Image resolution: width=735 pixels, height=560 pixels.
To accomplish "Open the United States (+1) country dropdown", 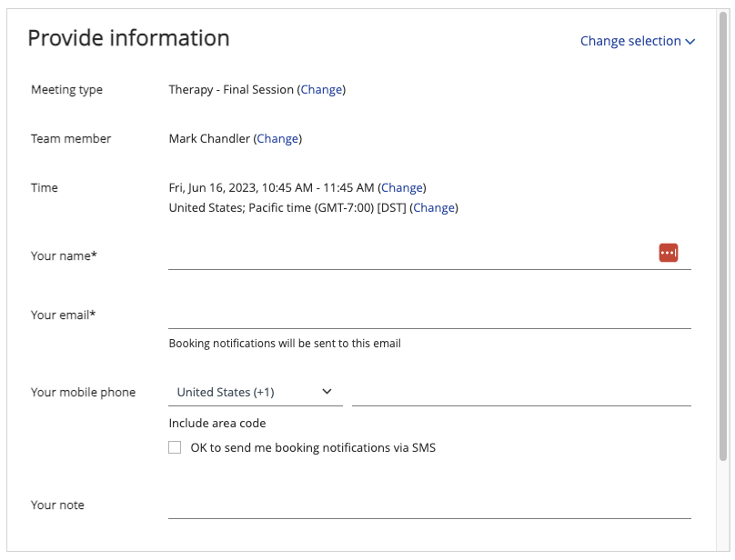I will (x=255, y=392).
